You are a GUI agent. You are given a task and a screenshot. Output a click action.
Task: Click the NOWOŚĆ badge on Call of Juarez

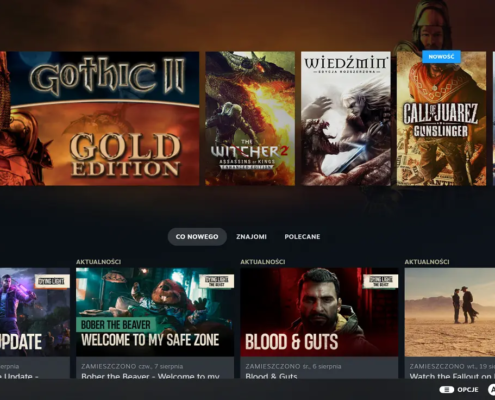(x=441, y=57)
